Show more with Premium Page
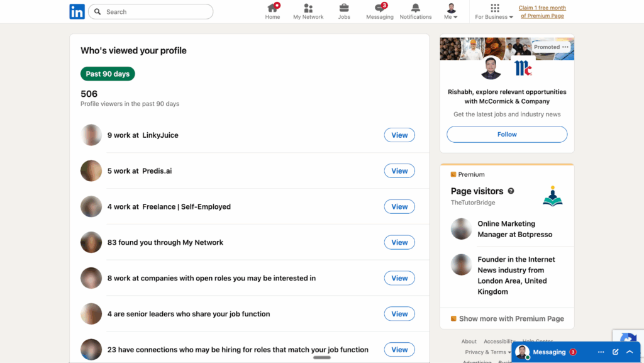This screenshot has width=644, height=363. 511,319
